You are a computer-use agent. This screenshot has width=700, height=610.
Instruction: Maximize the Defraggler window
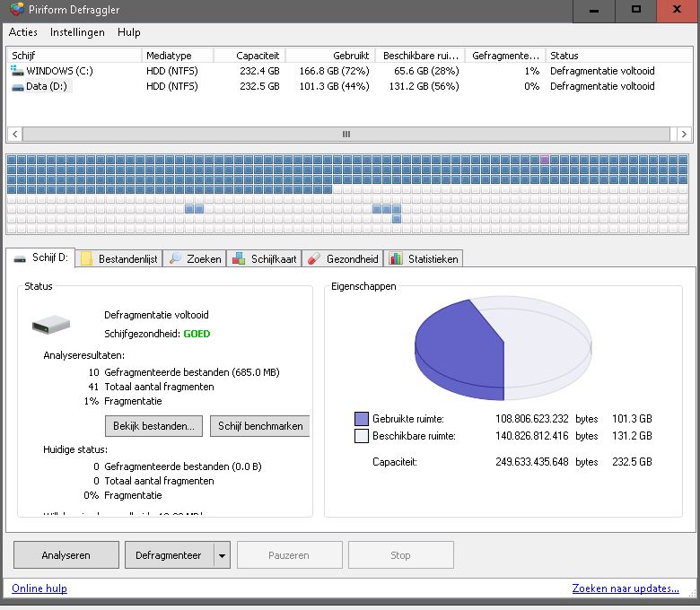coord(636,10)
